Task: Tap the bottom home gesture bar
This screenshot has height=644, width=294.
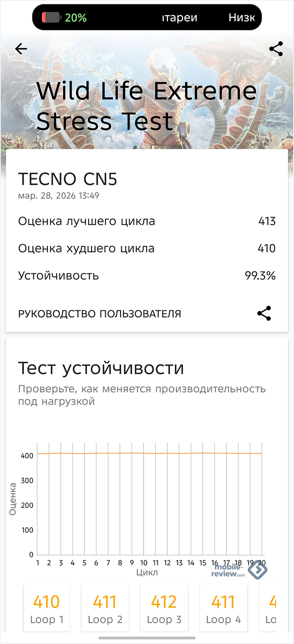Action: click(x=147, y=638)
